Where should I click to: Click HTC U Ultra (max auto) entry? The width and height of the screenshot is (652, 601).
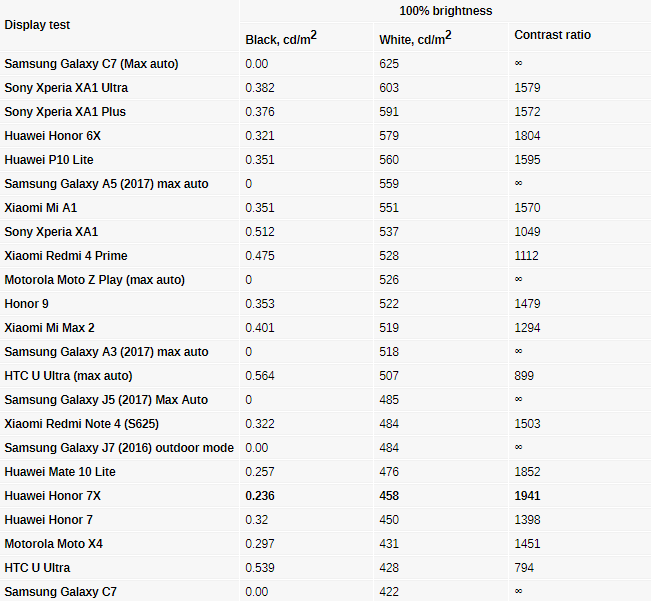pos(68,376)
